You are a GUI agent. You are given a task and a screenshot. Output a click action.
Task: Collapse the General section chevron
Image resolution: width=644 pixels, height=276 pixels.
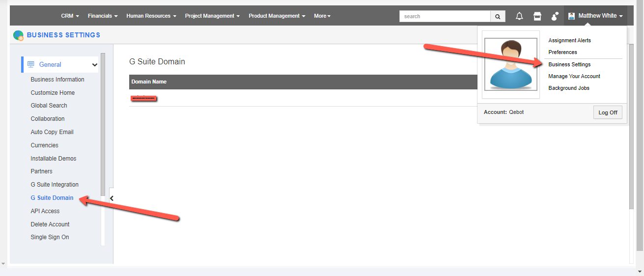[x=95, y=65]
